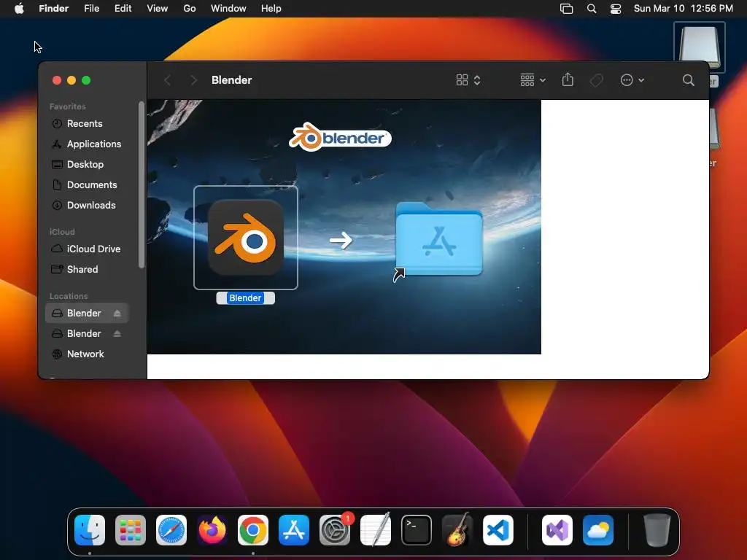Click the Edit Tags toolbar icon
Screen dimensions: 747x560
[597, 80]
